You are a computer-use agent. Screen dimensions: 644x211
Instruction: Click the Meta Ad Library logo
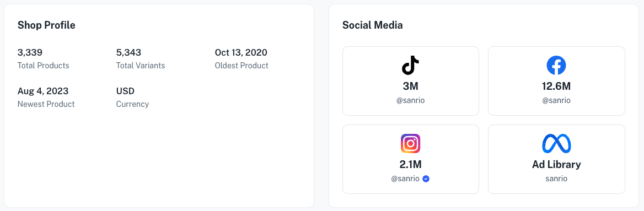[x=556, y=144]
